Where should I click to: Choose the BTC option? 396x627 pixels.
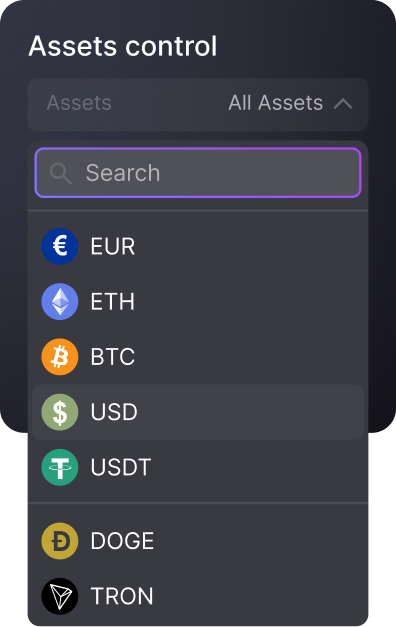[198, 356]
